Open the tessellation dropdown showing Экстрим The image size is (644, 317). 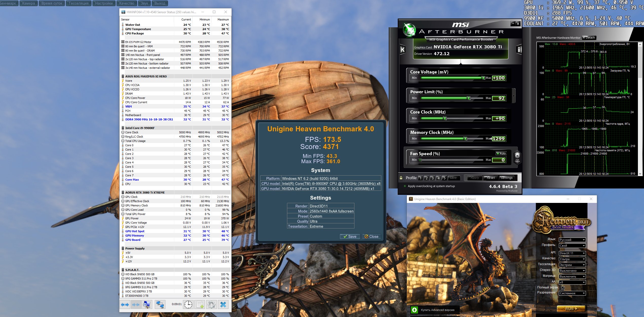click(x=572, y=265)
